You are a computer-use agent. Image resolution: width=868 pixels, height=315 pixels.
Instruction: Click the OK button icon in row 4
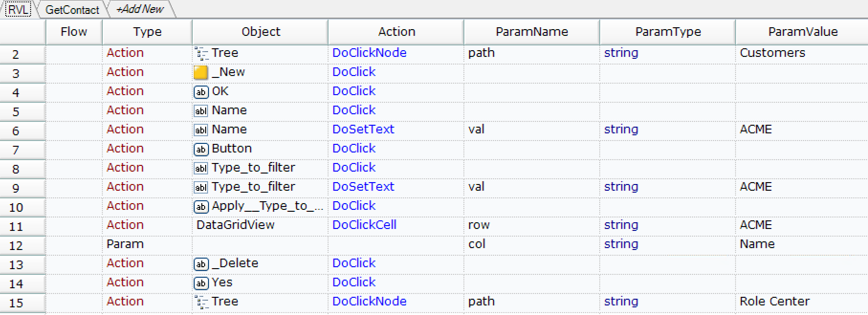(x=201, y=92)
